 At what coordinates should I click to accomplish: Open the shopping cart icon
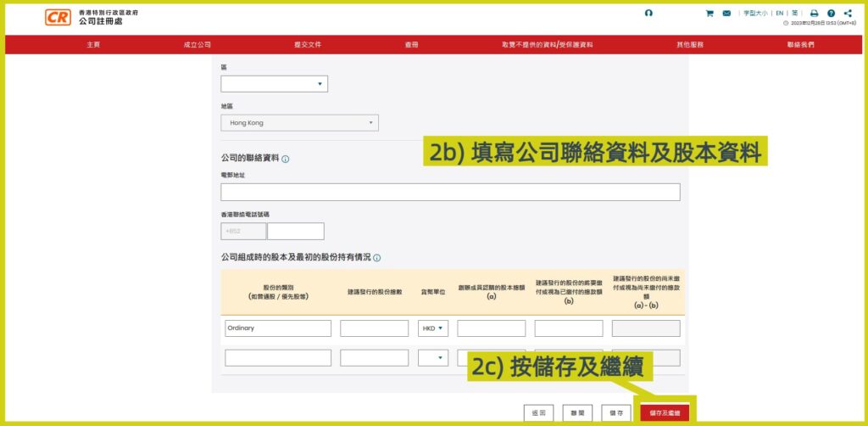pos(709,14)
